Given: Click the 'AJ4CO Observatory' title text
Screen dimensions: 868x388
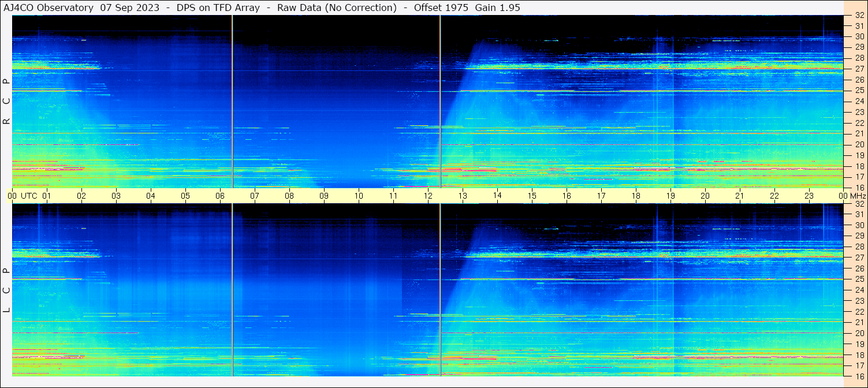Looking at the screenshot, I should click(49, 8).
